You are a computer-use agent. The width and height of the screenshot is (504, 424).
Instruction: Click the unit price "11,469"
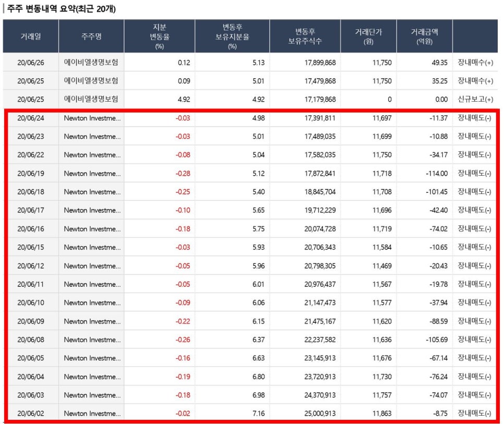pyautogui.click(x=382, y=266)
